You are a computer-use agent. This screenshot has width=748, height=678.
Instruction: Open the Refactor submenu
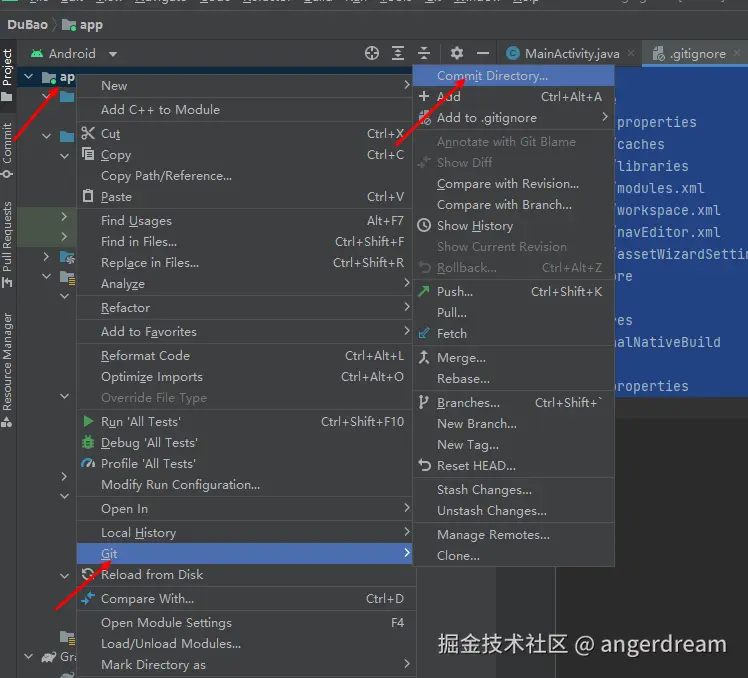tap(244, 307)
